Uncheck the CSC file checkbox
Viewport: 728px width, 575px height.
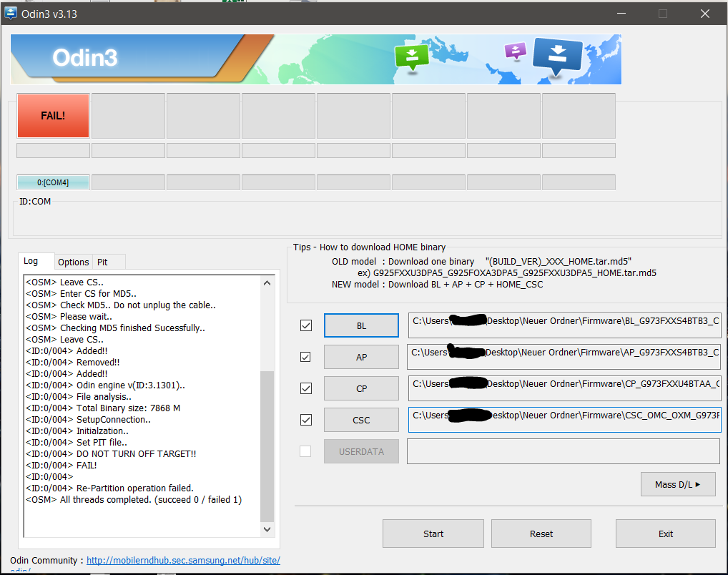(306, 420)
